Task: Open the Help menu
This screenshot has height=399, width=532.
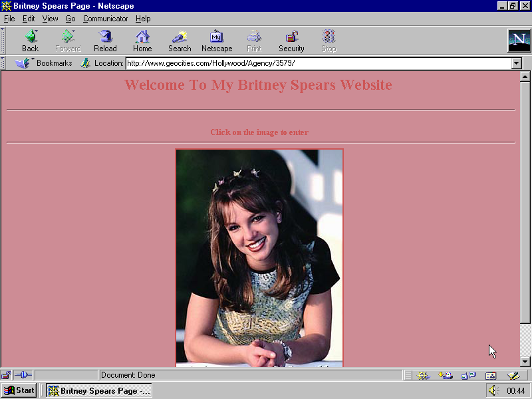Action: pyautogui.click(x=143, y=19)
